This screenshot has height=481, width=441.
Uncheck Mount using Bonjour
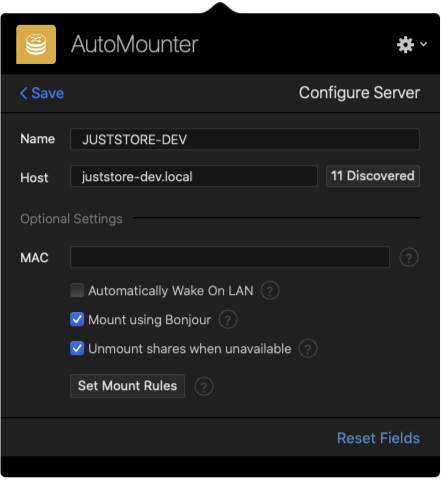(x=77, y=319)
